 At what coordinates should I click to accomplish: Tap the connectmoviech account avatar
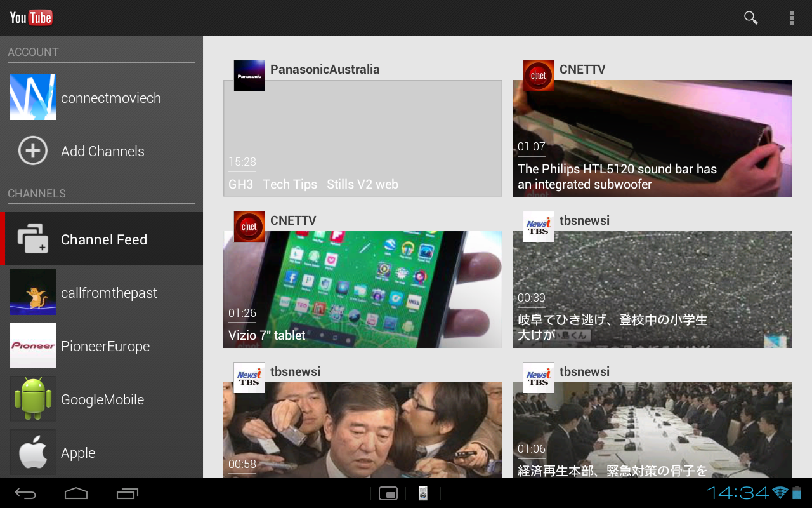pyautogui.click(x=33, y=97)
